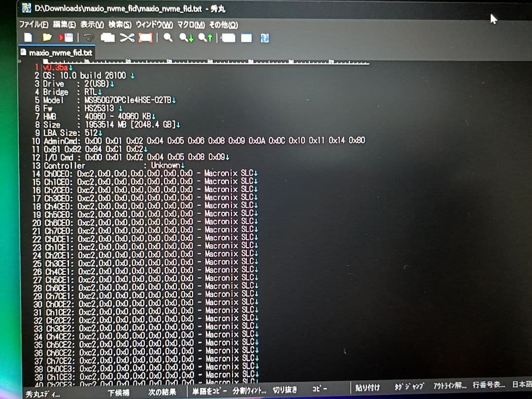Click the Undo arrow icon
The image size is (532, 399).
(x=89, y=37)
